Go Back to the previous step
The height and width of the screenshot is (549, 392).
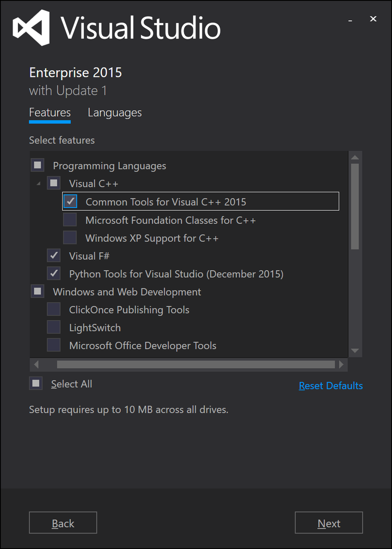pos(63,523)
